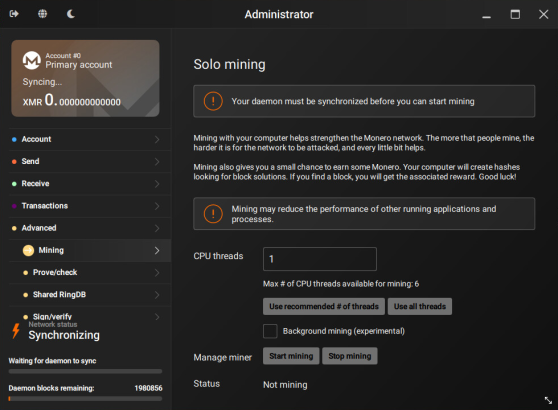Click the resize arrow icon in bottom corner
This screenshot has height=410, width=558.
(x=548, y=400)
